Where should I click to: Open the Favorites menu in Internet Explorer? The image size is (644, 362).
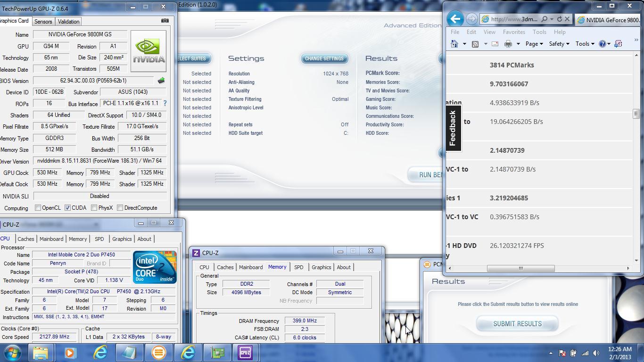point(514,32)
